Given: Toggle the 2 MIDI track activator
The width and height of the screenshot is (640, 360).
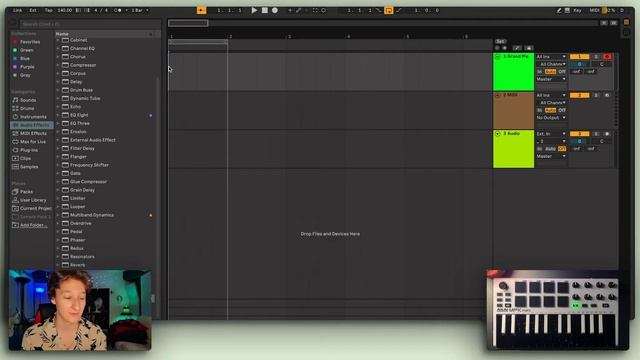Looking at the screenshot, I should [x=580, y=96].
